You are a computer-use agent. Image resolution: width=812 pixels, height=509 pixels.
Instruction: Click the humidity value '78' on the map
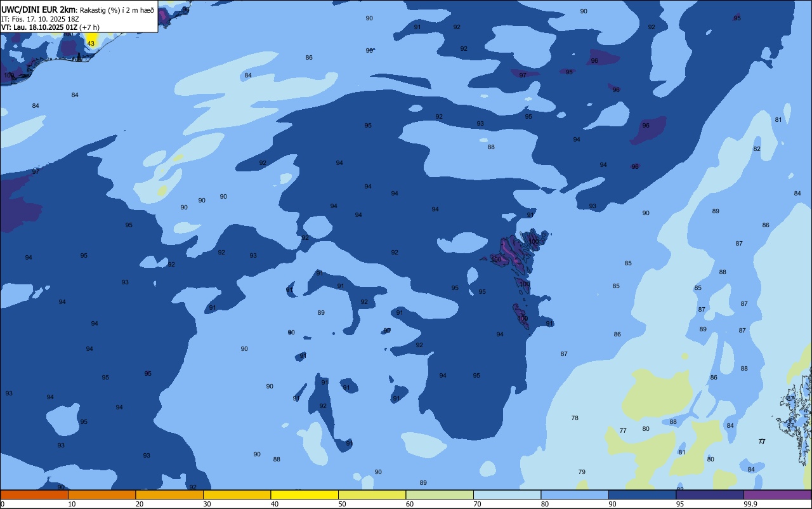tap(575, 418)
